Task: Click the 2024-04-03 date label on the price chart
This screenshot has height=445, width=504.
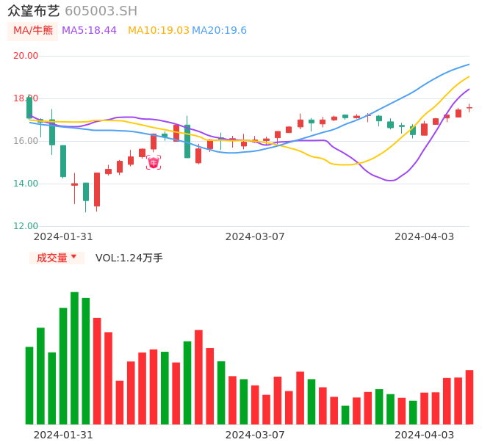Action: (424, 236)
